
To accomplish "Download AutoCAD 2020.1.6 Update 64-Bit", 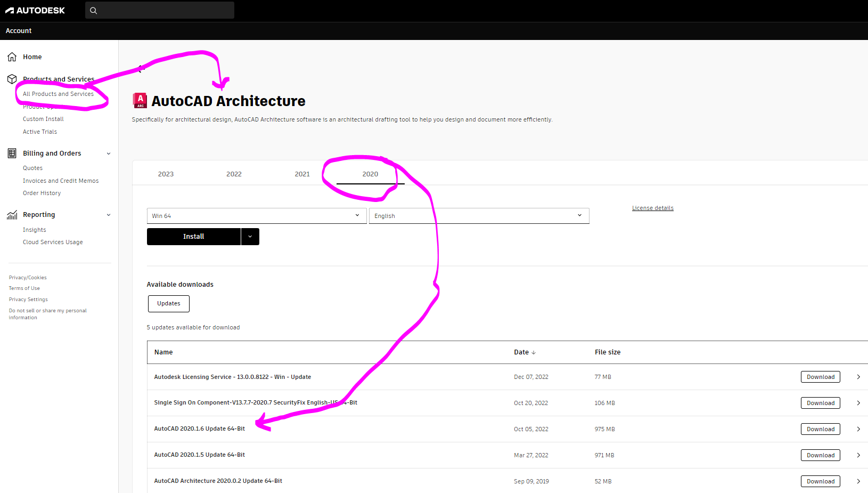I will point(820,429).
